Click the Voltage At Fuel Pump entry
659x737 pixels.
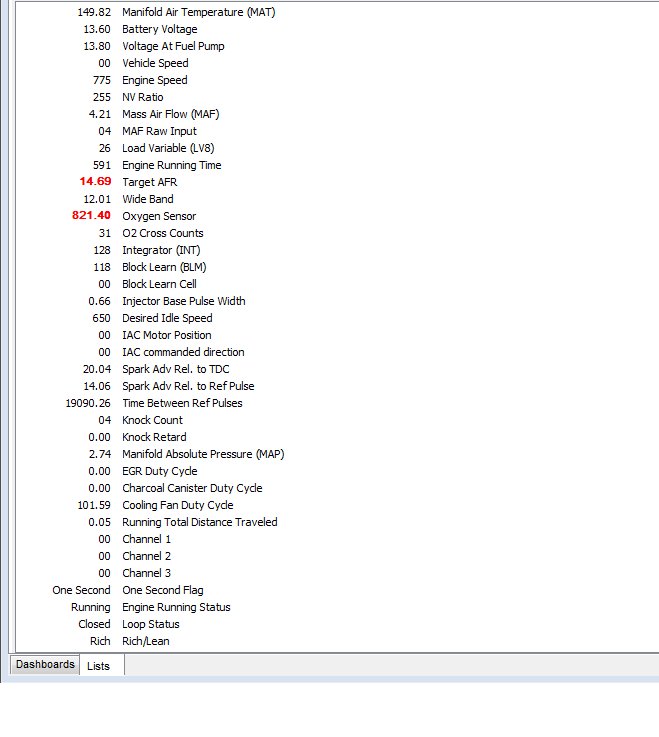[x=173, y=46]
